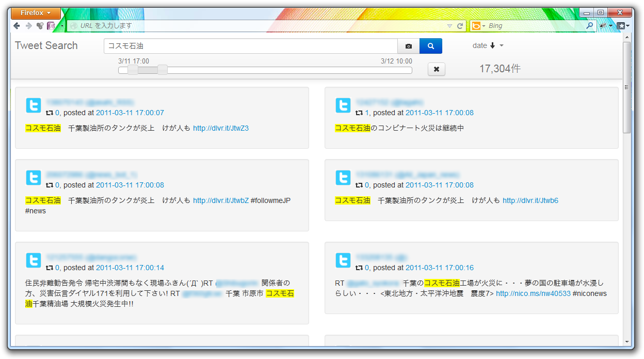The image size is (644, 359).
Task: Click Twitter bird avatar of dlvr.it/Jtwb6 tweet
Action: 343,178
